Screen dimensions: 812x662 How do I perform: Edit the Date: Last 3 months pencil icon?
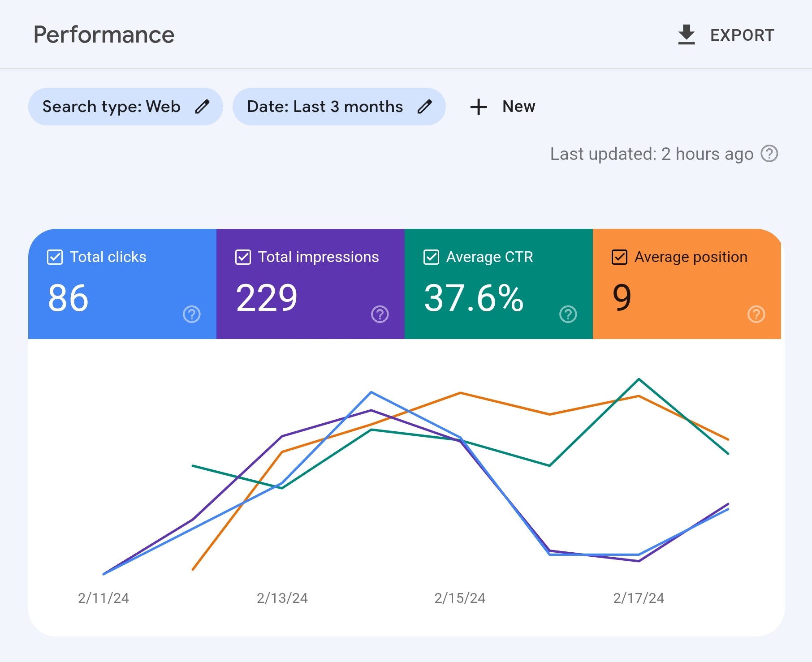click(x=424, y=107)
